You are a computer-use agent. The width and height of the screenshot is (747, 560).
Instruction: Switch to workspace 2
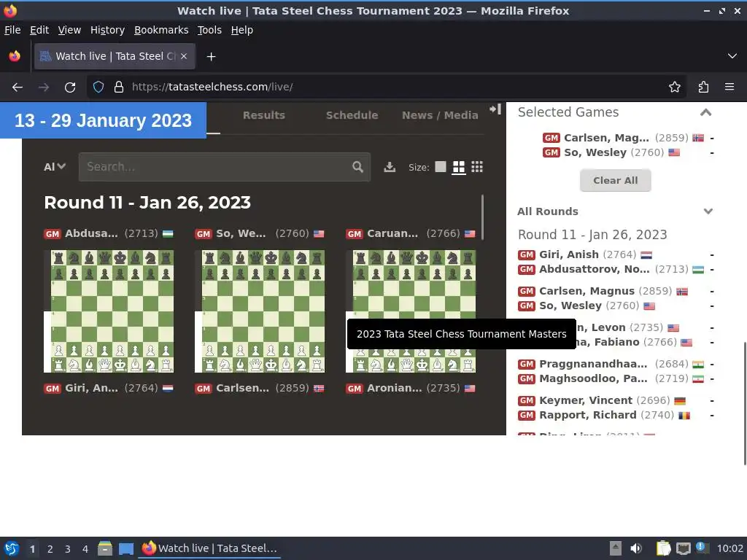tap(50, 549)
